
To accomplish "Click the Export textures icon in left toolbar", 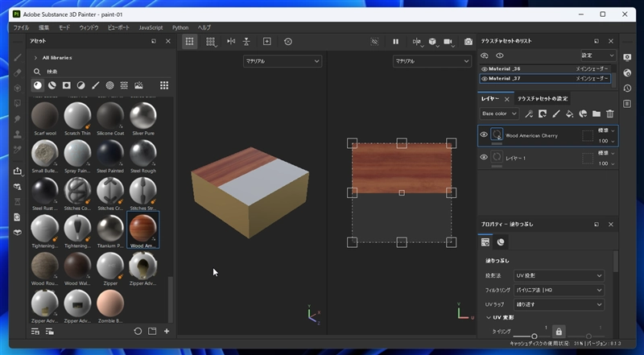I will (17, 171).
